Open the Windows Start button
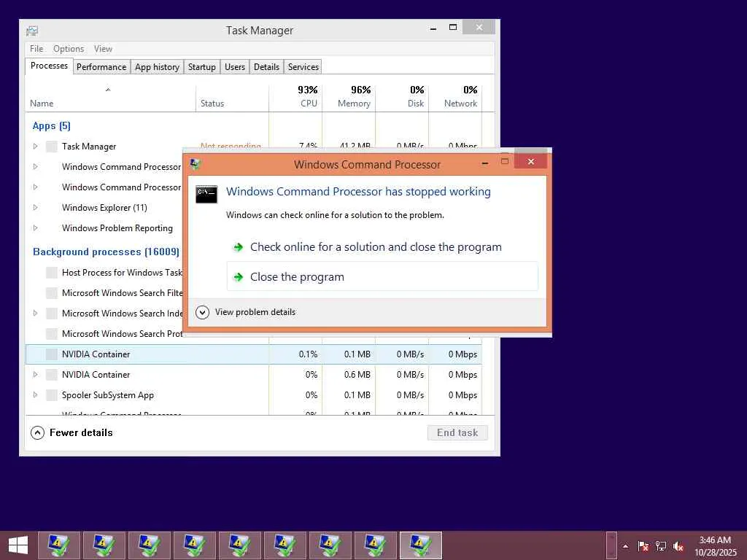Screen dimensions: 747x560 [x=18, y=545]
